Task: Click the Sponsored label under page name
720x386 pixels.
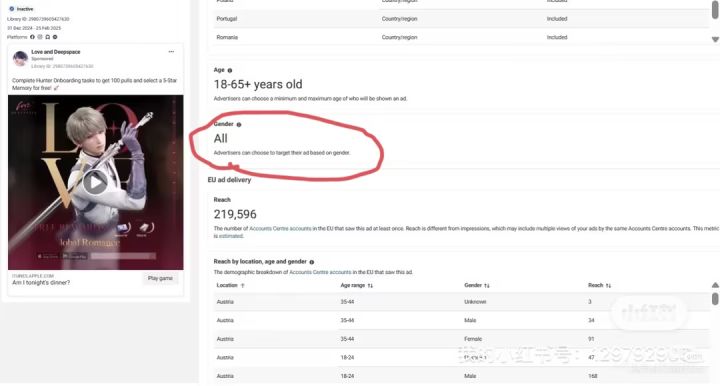Action: coord(42,59)
